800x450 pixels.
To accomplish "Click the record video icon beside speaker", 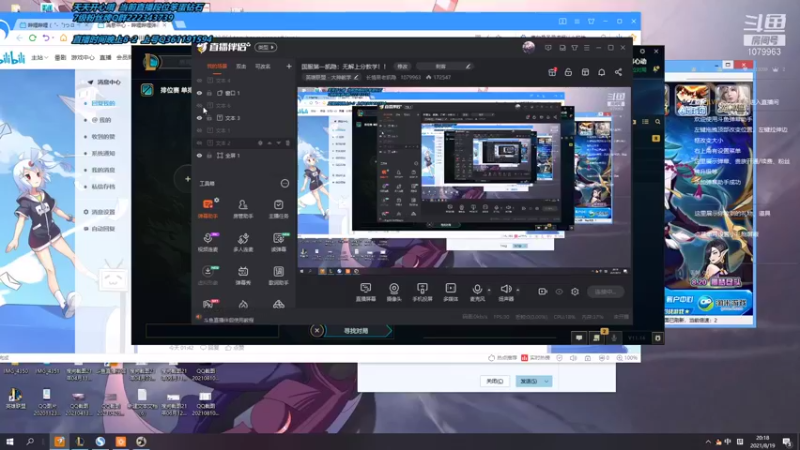I will tap(542, 292).
